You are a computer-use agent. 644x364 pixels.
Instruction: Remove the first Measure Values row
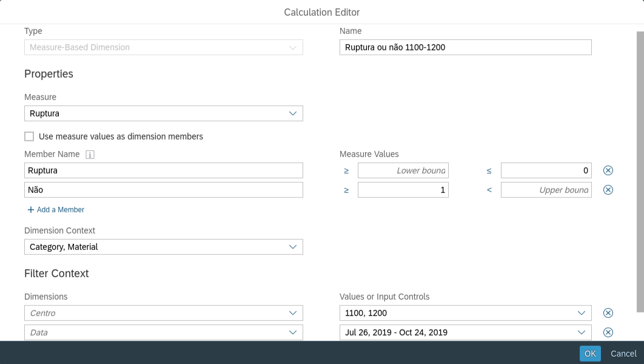(x=608, y=170)
